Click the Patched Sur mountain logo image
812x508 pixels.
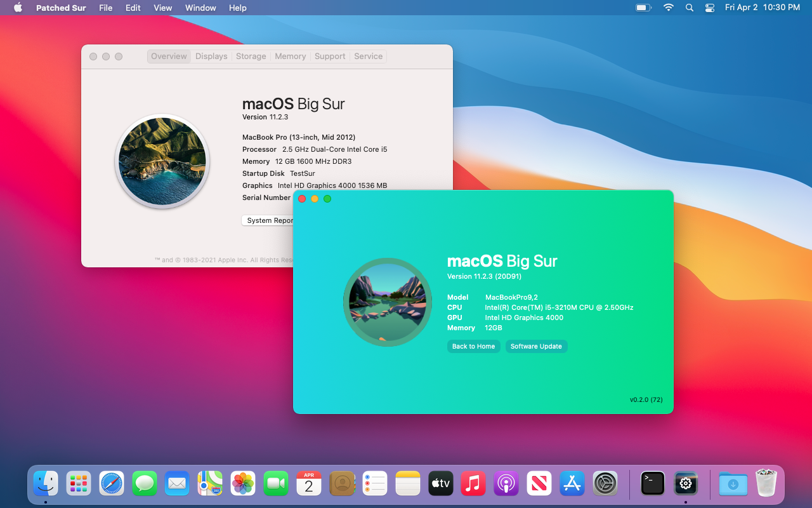coord(388,302)
